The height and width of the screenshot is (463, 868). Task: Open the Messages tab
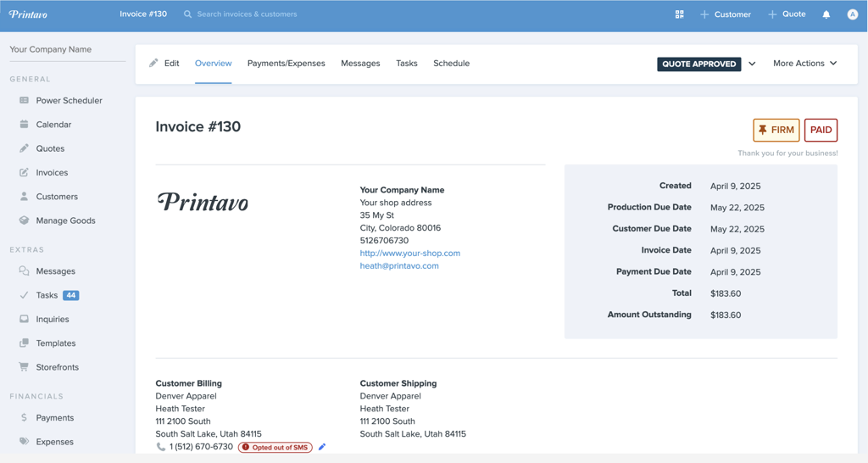(x=360, y=63)
